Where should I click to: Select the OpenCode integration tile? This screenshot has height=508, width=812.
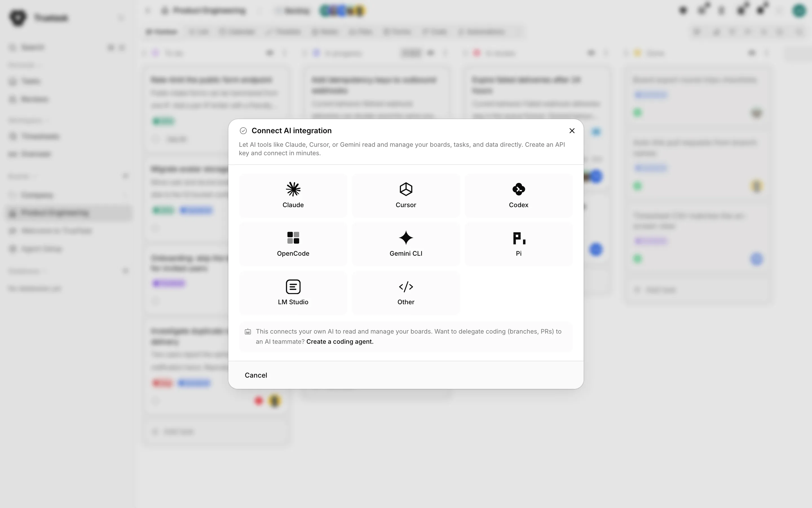293,244
